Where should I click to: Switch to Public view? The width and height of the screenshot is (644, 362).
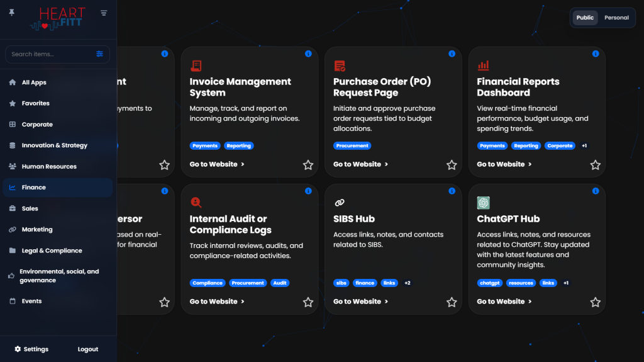pos(585,18)
